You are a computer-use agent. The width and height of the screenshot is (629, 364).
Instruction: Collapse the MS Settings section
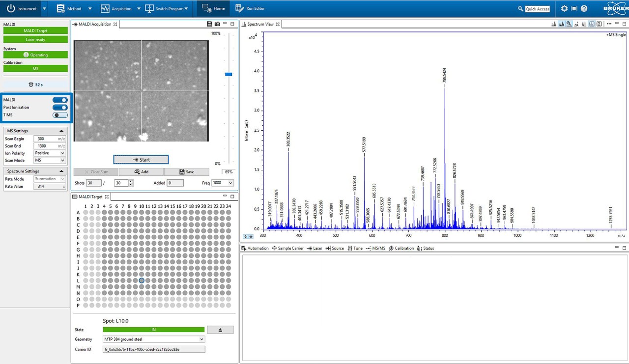61,131
